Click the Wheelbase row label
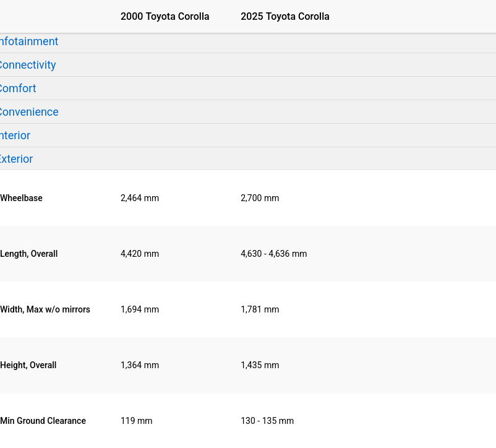The image size is (496, 448). tap(21, 198)
